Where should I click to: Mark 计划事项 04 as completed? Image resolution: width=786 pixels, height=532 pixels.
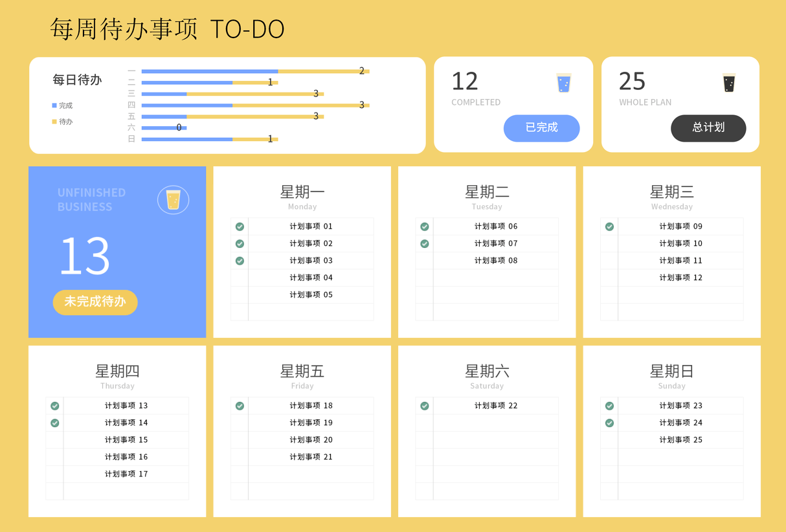[x=311, y=277]
